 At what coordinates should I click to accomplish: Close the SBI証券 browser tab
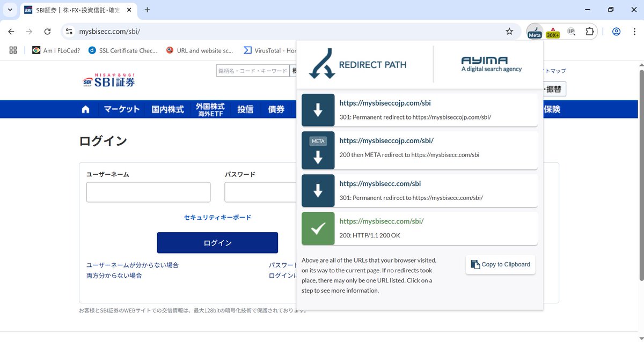tap(129, 10)
